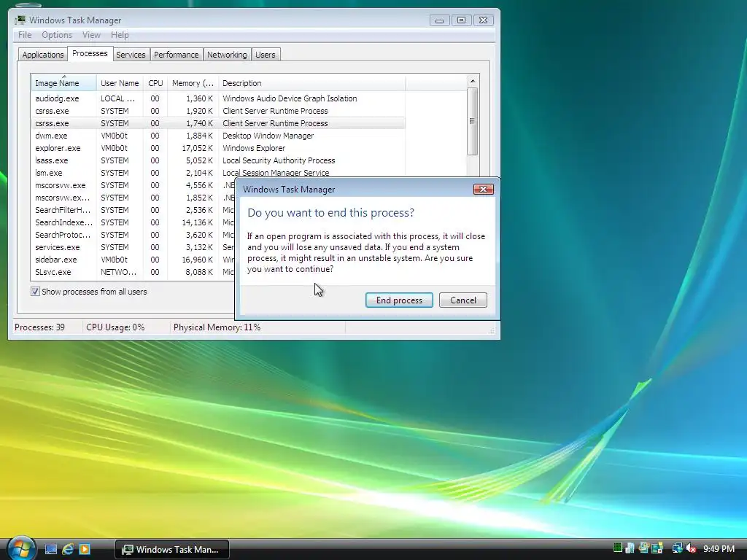Click the process list scrollbar thumb

pyautogui.click(x=473, y=122)
